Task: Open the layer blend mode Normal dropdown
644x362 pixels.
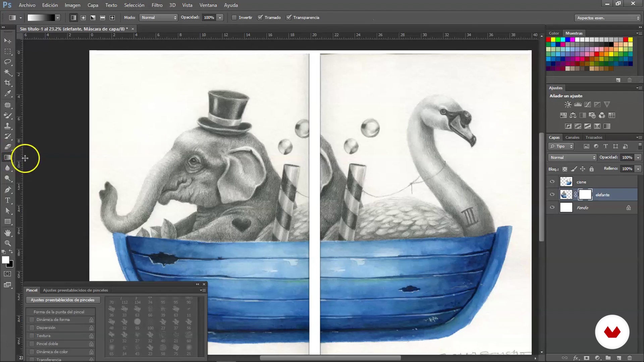Action: (x=572, y=158)
